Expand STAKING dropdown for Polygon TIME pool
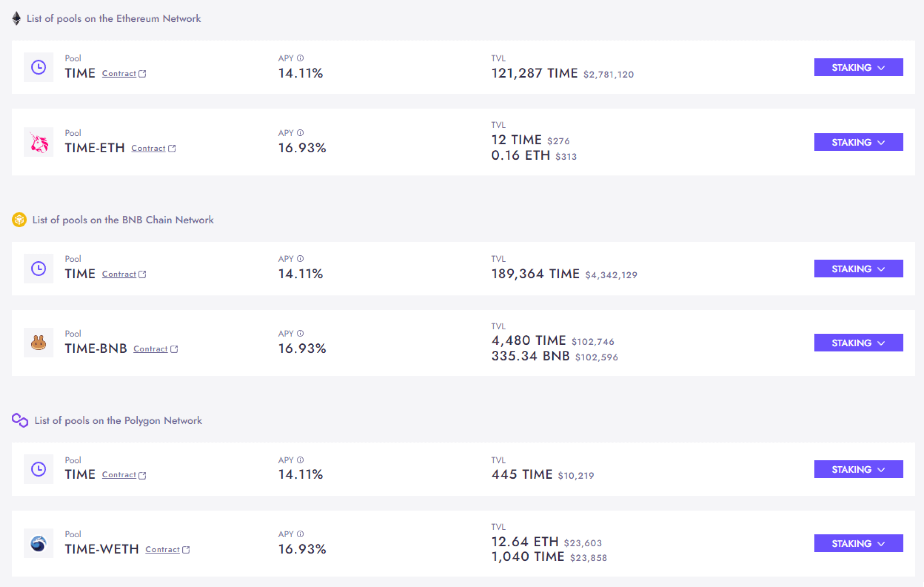 click(x=858, y=469)
